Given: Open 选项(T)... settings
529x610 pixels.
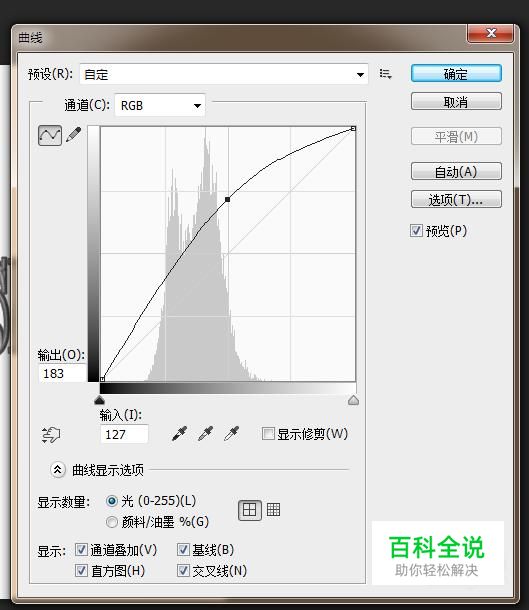Looking at the screenshot, I should 456,199.
